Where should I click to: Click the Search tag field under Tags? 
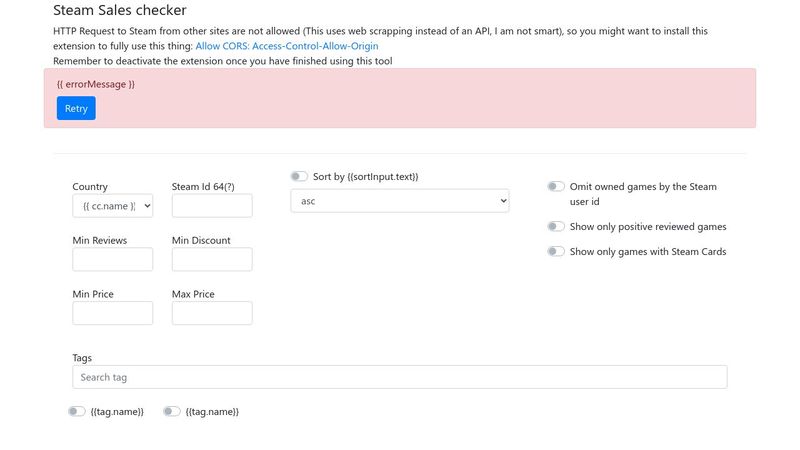[x=400, y=377]
